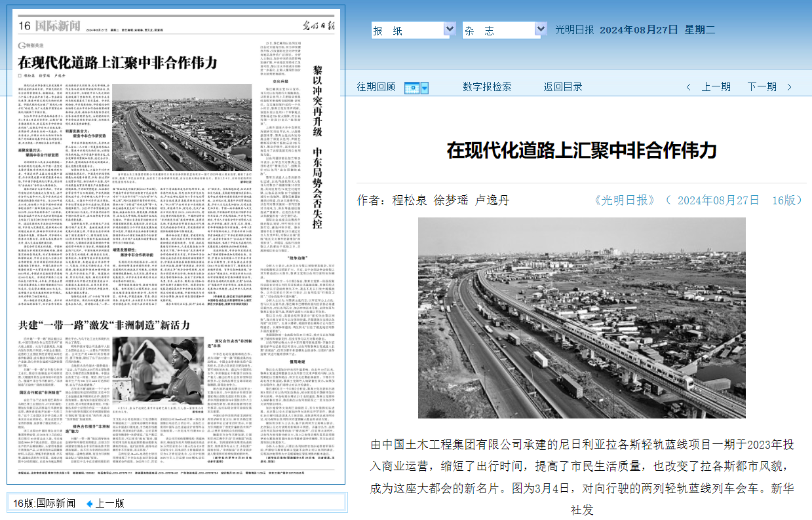The image size is (812, 520).
Task: Click the photo caption about 拉各斯轻轨蓝线
Action: (x=581, y=477)
